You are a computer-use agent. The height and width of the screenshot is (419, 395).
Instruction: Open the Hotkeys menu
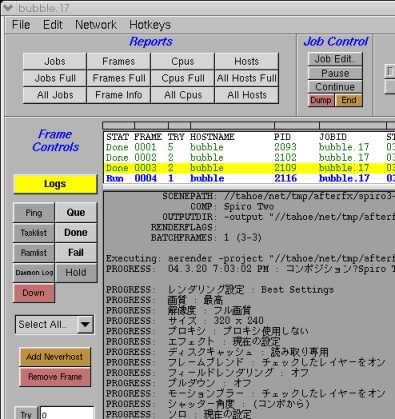pyautogui.click(x=150, y=25)
